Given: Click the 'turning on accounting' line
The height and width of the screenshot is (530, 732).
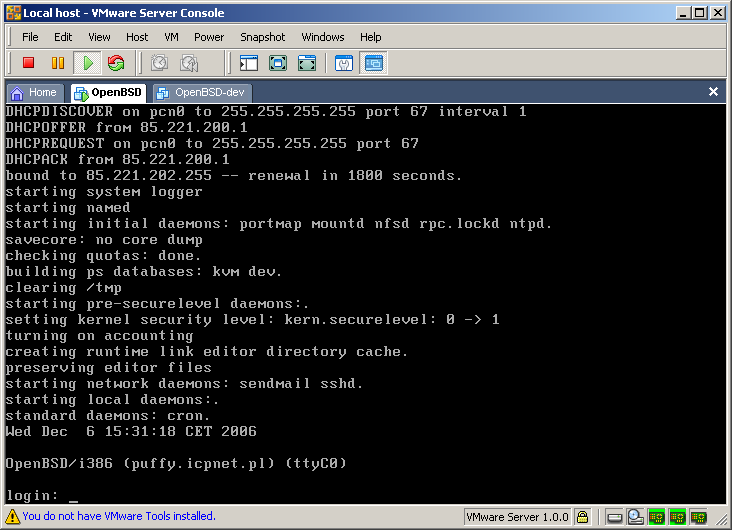Looking at the screenshot, I should [x=99, y=335].
